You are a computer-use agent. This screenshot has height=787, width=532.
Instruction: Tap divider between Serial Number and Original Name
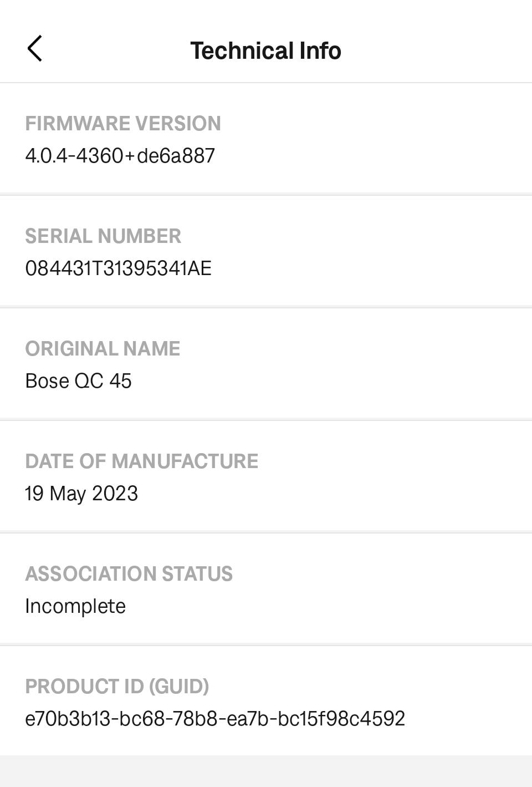(x=266, y=307)
